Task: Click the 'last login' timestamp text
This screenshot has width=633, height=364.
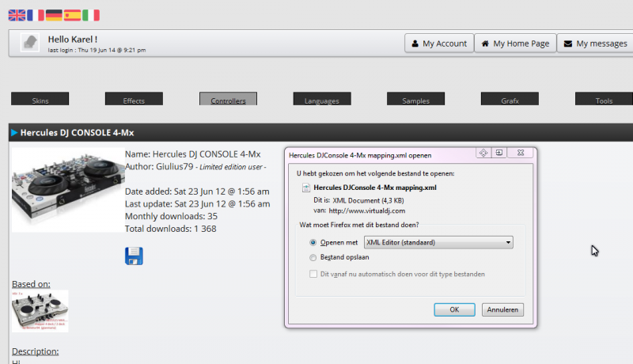Action: tap(97, 50)
